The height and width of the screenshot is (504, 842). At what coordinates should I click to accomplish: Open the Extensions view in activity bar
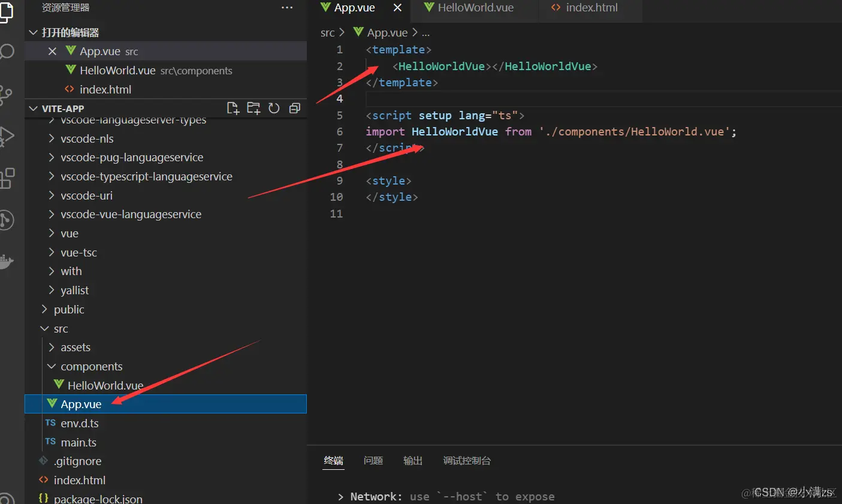pyautogui.click(x=7, y=178)
